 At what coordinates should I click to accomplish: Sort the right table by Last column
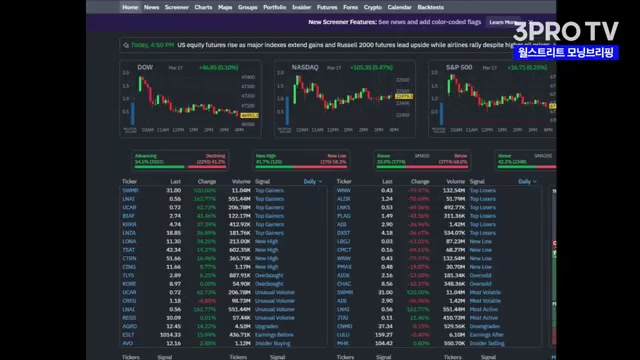click(387, 182)
